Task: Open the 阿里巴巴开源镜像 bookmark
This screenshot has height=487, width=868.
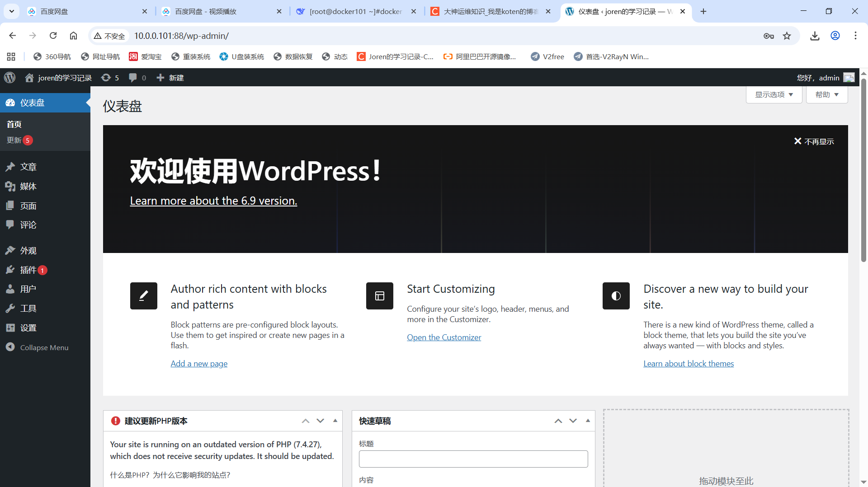Action: pyautogui.click(x=480, y=56)
